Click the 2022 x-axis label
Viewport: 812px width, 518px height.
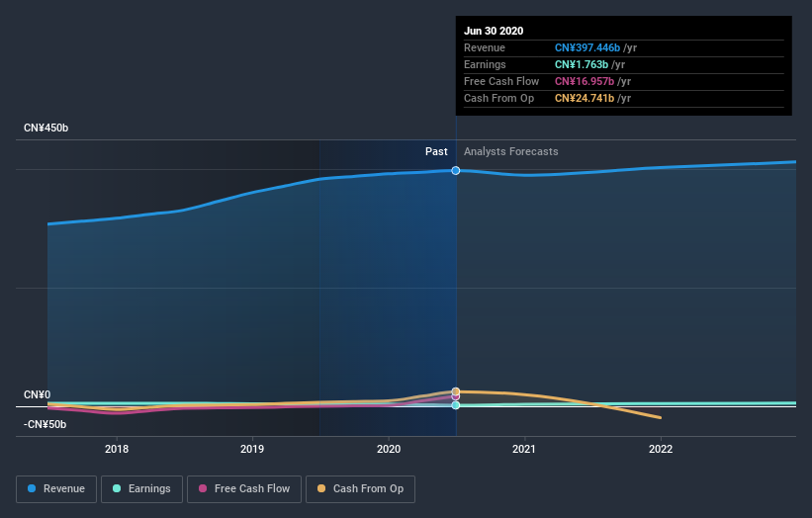(x=661, y=449)
